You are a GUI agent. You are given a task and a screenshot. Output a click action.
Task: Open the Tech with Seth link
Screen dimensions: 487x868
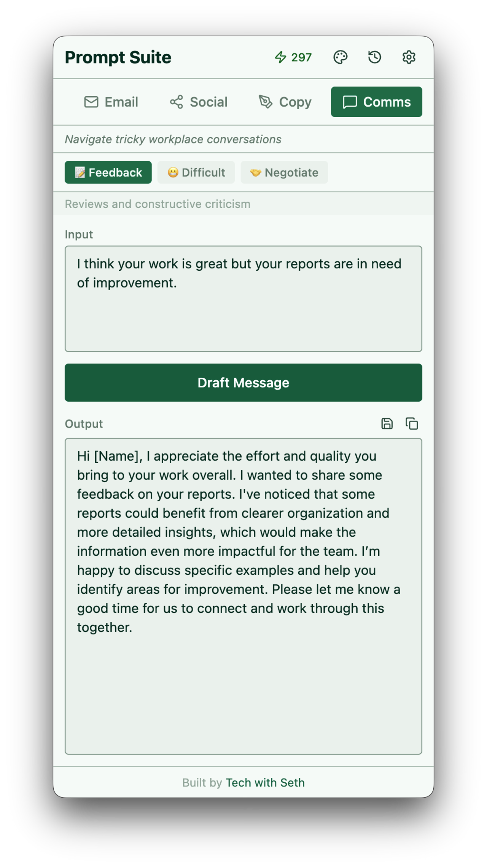265,782
